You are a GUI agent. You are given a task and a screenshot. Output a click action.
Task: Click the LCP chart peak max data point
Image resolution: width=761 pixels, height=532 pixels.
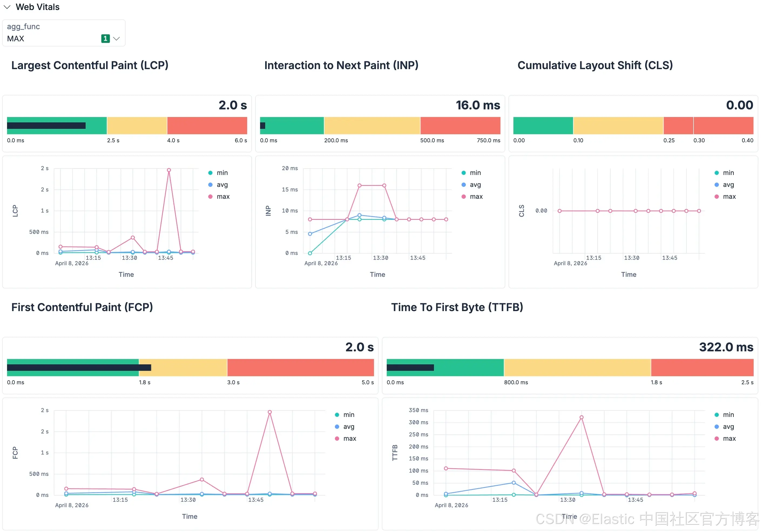[169, 170]
